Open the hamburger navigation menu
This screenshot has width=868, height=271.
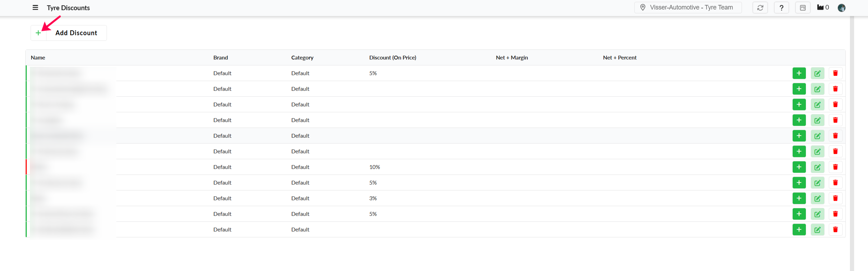[35, 8]
